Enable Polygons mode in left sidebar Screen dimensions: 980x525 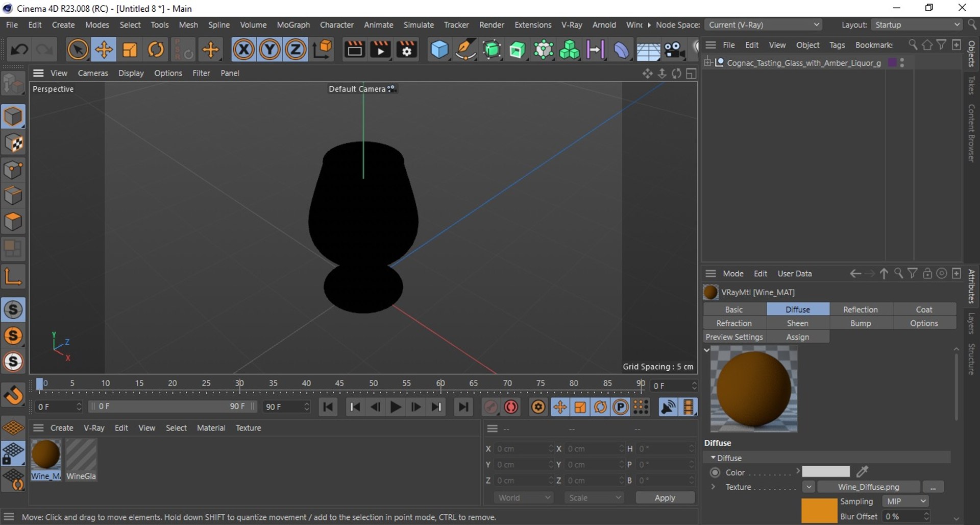click(13, 222)
